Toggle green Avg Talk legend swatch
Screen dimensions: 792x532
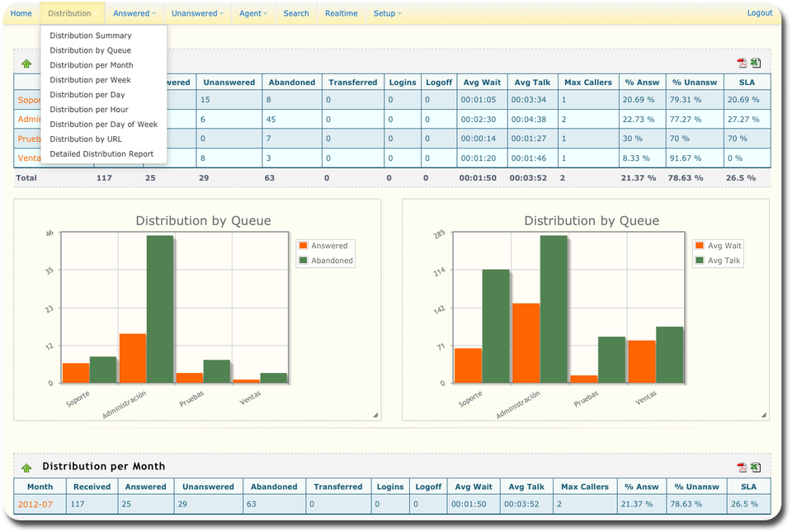pyautogui.click(x=700, y=261)
